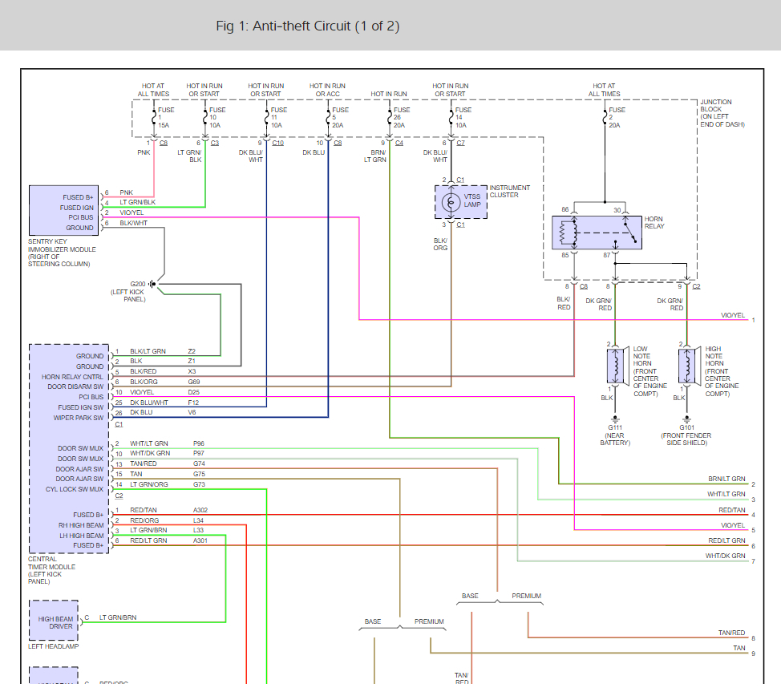Click Fuse 1 15A symbol
Screen dimensions: 781x700
[154, 118]
